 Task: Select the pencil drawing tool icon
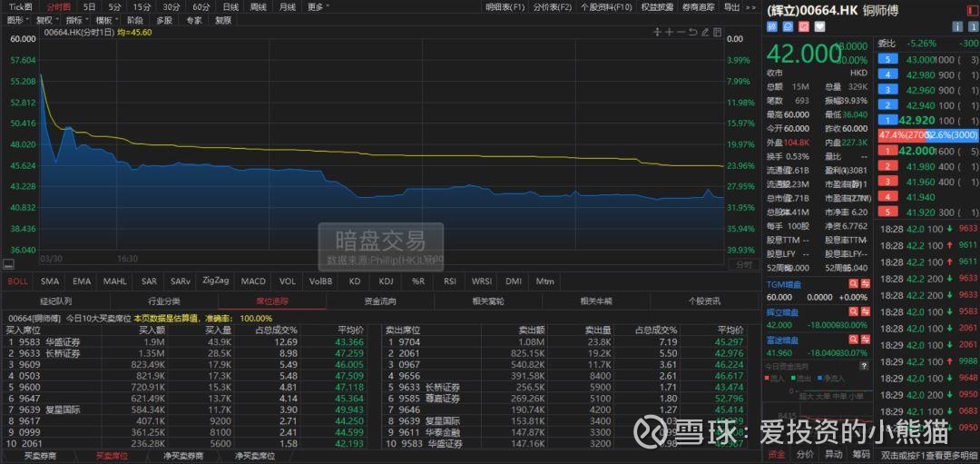tap(705, 32)
